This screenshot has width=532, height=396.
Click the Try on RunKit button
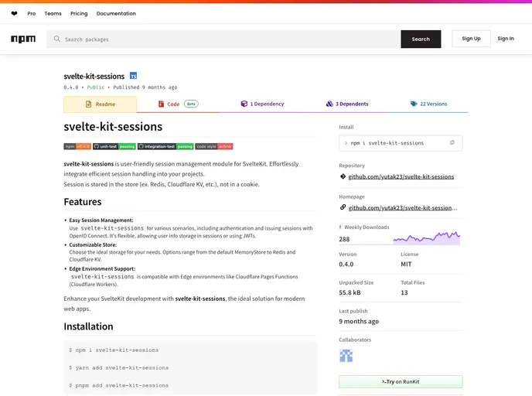click(401, 381)
